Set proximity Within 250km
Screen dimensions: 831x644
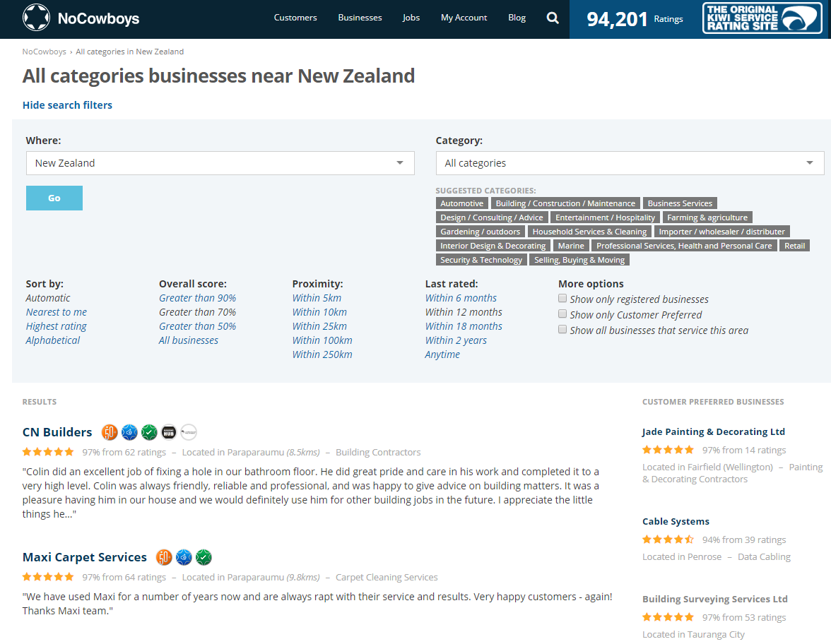[x=322, y=354]
